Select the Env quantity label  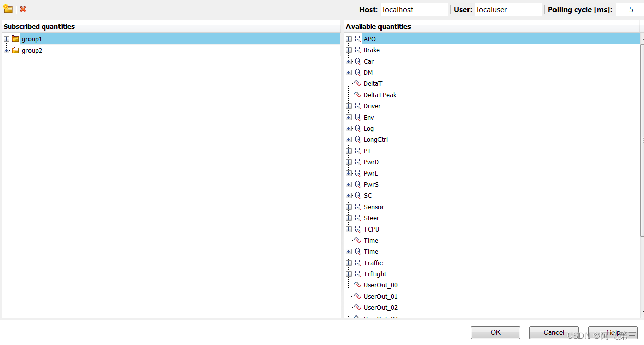click(x=369, y=118)
